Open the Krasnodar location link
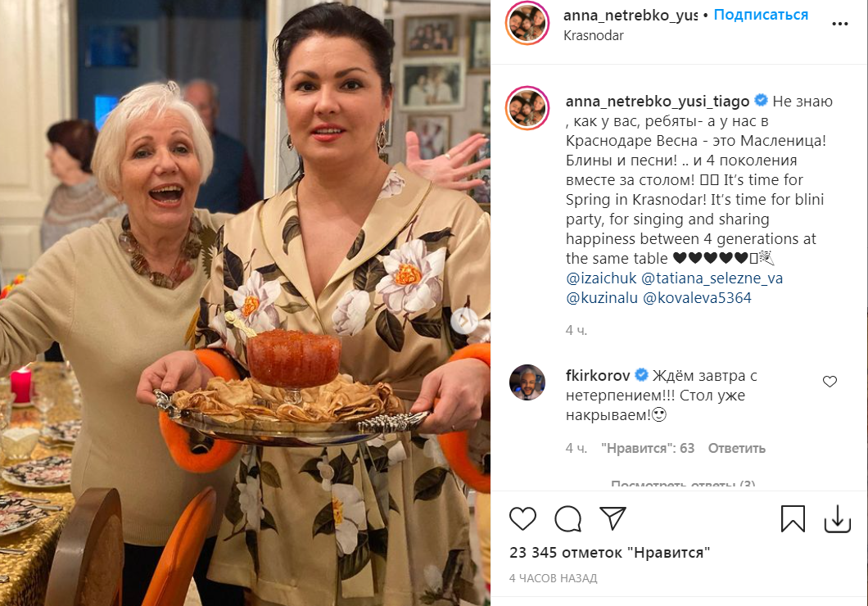868x606 pixels. [x=594, y=35]
